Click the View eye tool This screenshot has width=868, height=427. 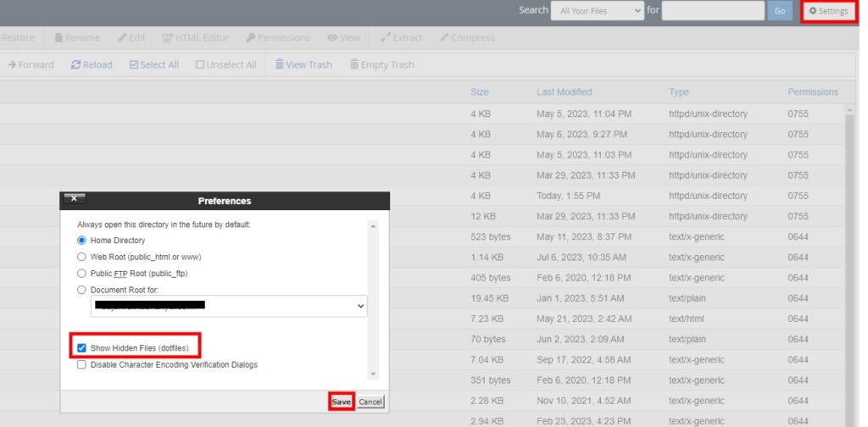(x=343, y=37)
